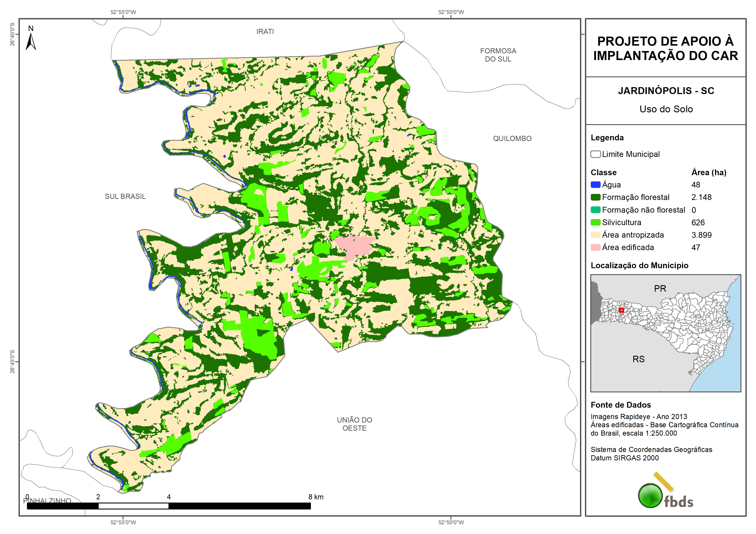Click the pink urban area on map
This screenshot has width=756, height=534.
pos(354,246)
